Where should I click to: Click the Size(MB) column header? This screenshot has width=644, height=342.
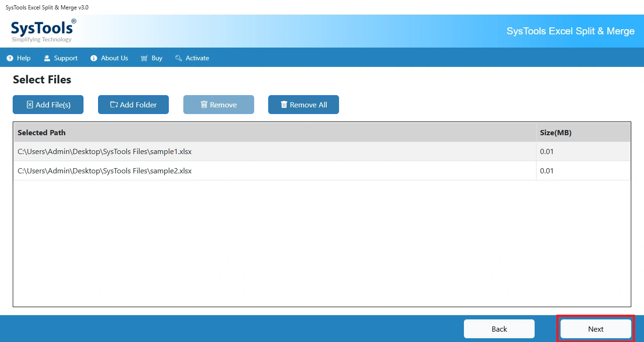click(x=555, y=133)
